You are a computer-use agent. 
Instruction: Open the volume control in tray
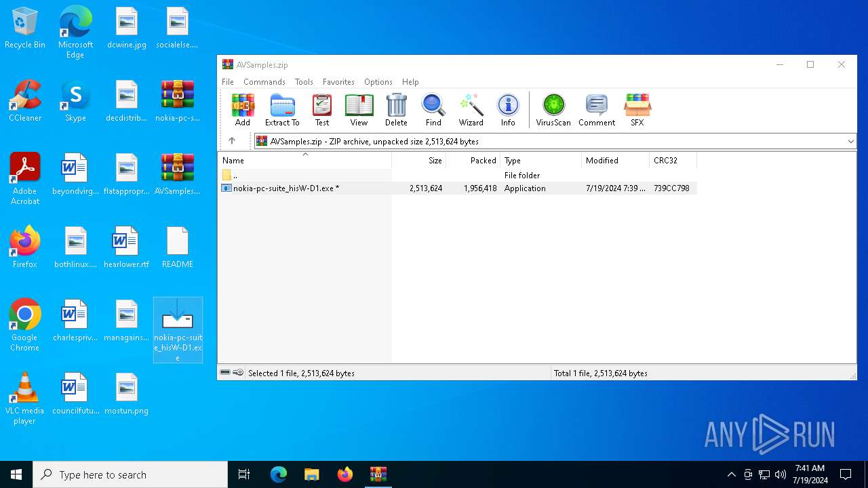[x=780, y=474]
